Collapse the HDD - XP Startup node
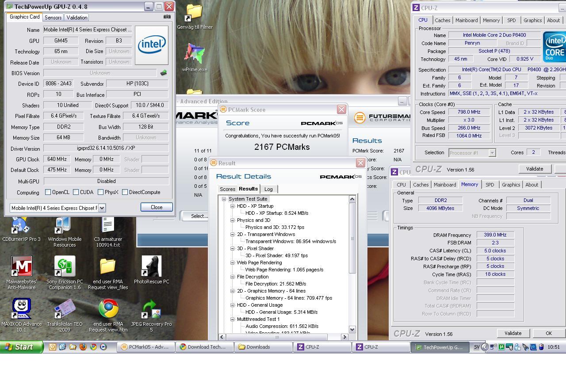 pyautogui.click(x=232, y=206)
